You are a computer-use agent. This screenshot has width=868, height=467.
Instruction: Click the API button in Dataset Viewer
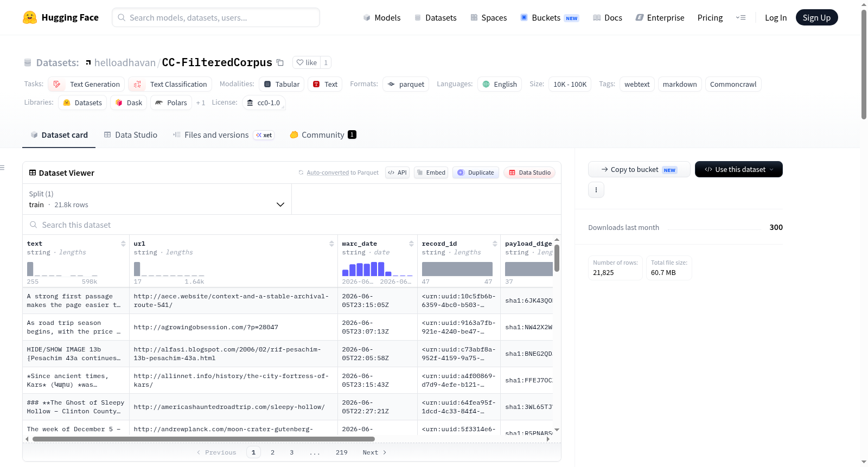point(397,172)
